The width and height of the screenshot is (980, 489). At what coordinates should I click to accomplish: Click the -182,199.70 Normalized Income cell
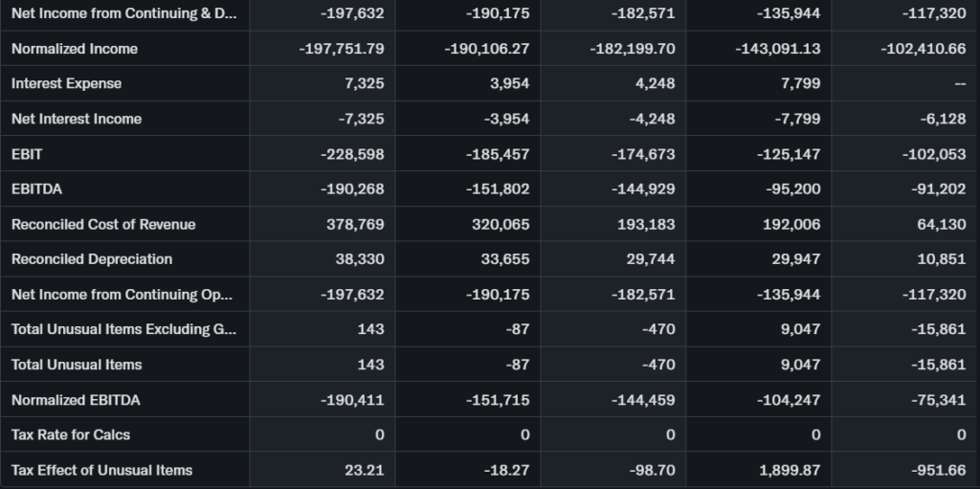(633, 49)
